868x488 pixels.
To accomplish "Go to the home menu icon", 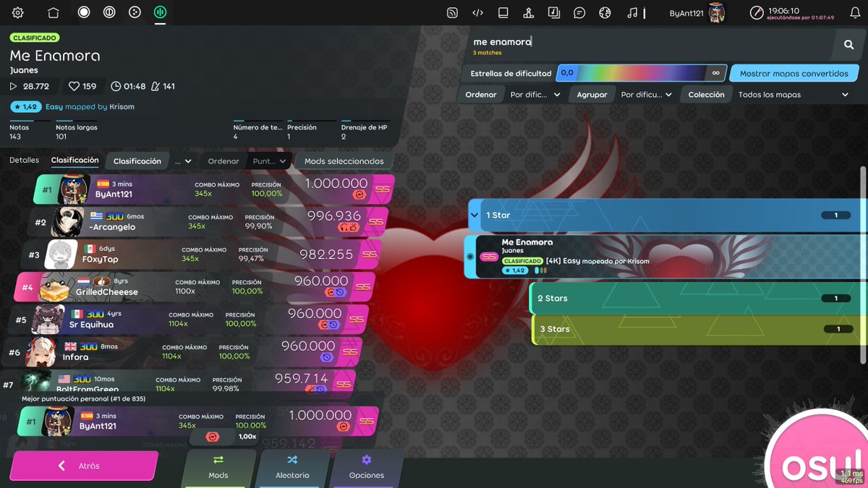I will (x=53, y=12).
